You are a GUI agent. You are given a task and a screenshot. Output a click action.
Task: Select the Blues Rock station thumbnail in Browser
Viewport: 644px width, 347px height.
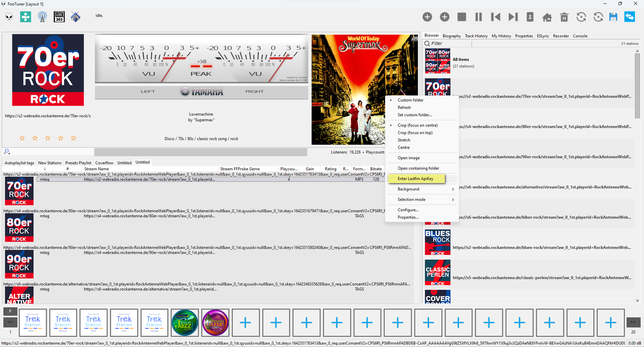click(438, 242)
